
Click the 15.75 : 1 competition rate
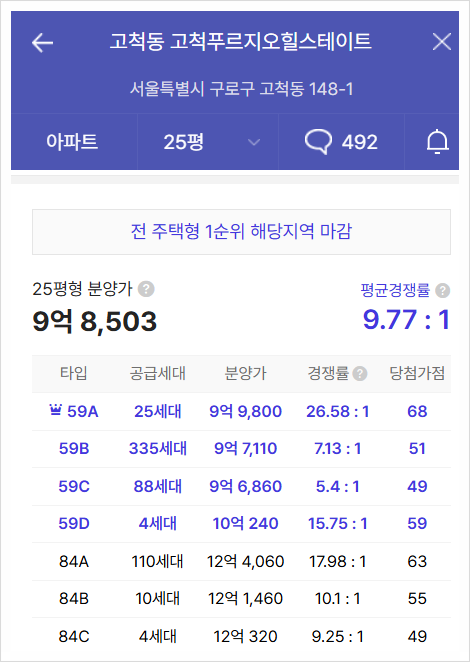(338, 524)
